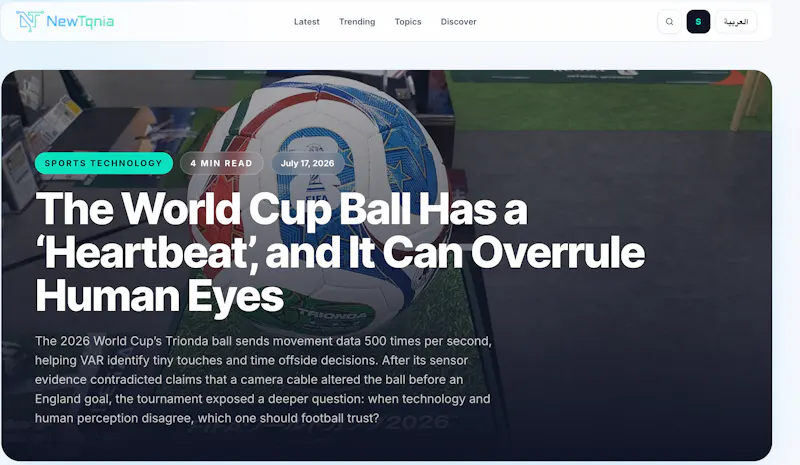Click the July 17, 2026 date badge
Viewport: 800px width, 465px height.
pyautogui.click(x=308, y=163)
